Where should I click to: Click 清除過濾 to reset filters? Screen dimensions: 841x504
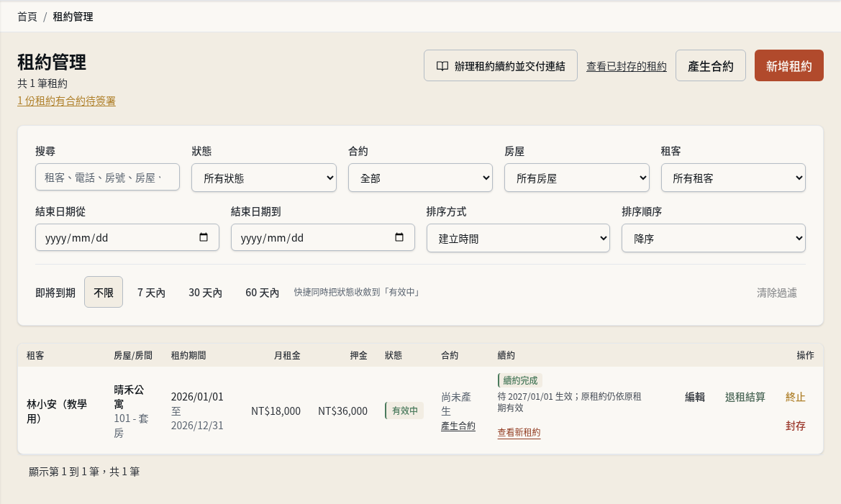(x=777, y=293)
